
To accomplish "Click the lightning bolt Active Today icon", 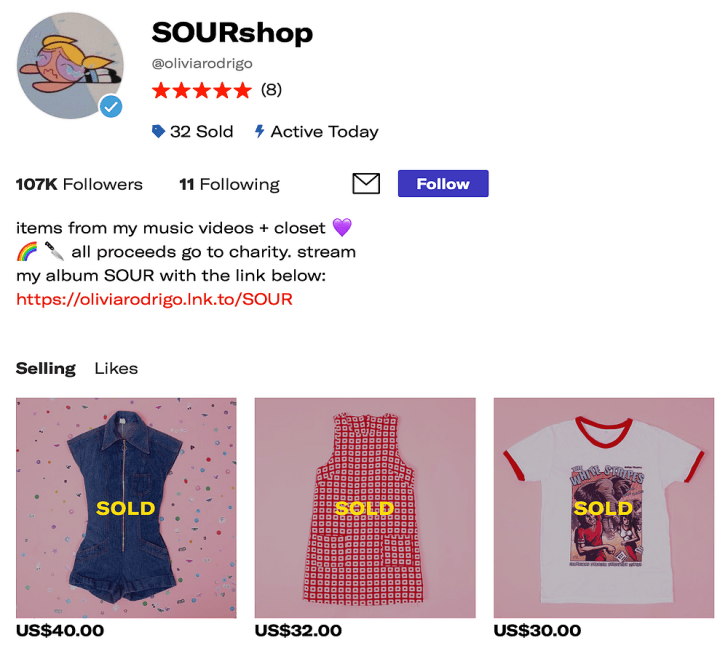I will point(260,131).
